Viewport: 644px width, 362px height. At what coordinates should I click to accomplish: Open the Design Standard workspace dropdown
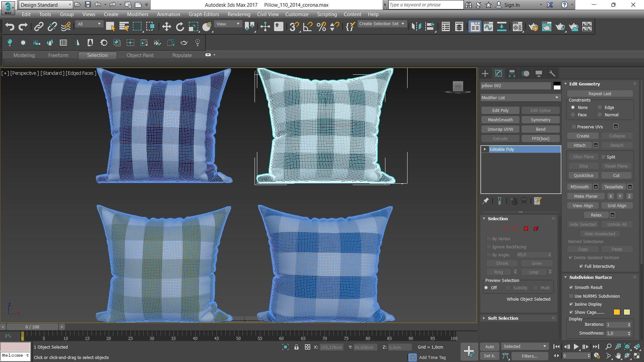[x=46, y=5]
